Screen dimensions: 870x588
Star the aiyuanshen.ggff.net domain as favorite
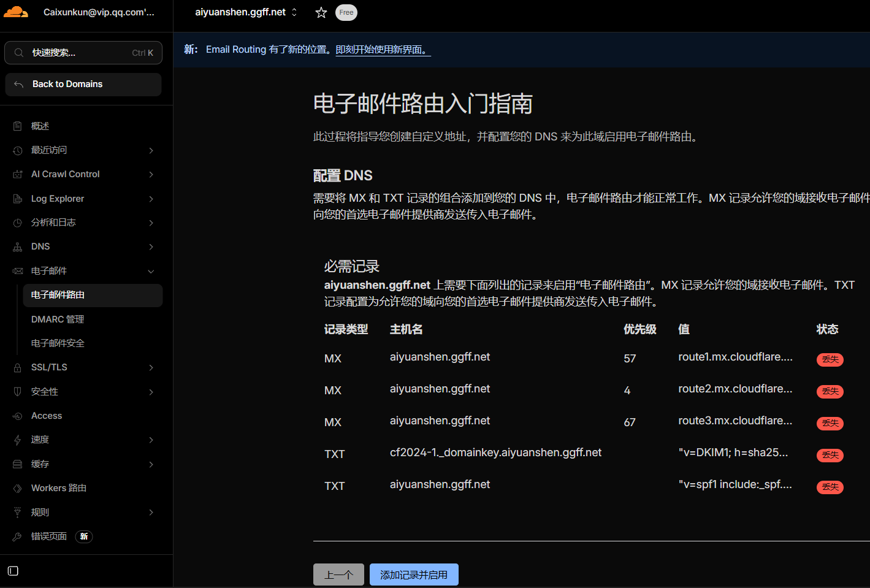click(321, 12)
